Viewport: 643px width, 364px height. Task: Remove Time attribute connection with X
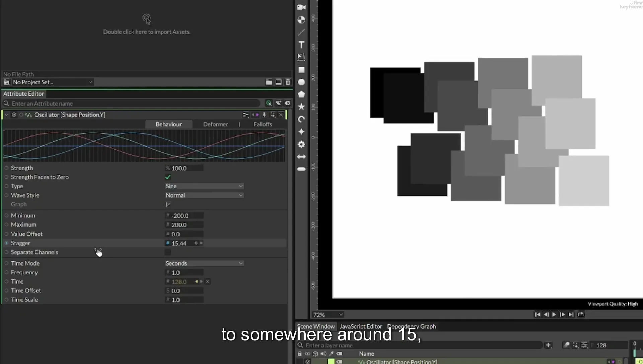(x=208, y=281)
